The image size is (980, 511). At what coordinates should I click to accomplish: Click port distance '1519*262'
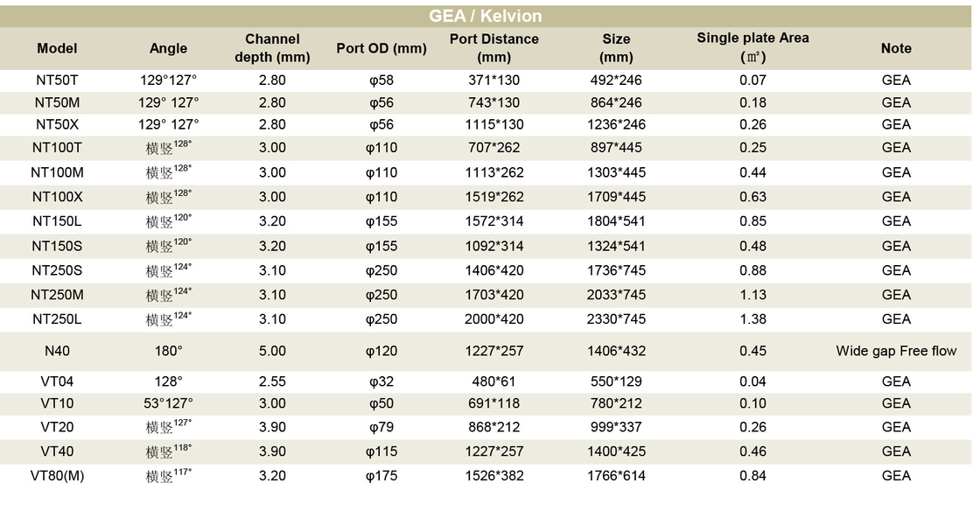tap(493, 197)
